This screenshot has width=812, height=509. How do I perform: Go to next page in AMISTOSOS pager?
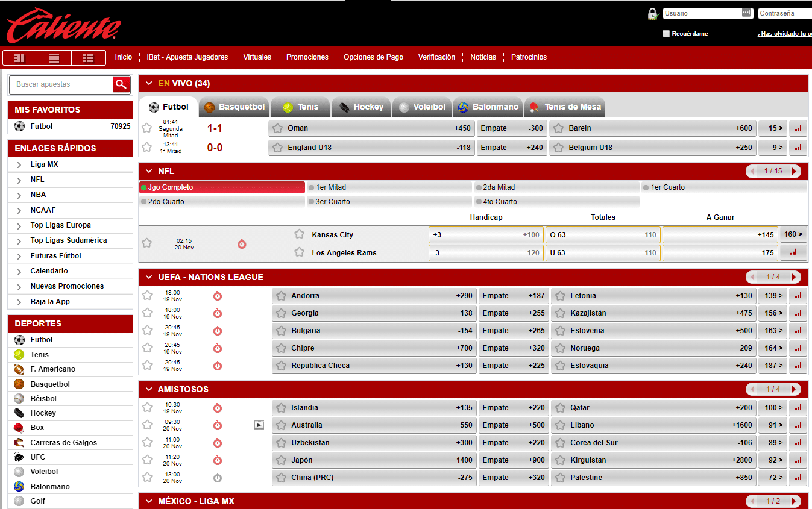pyautogui.click(x=794, y=390)
